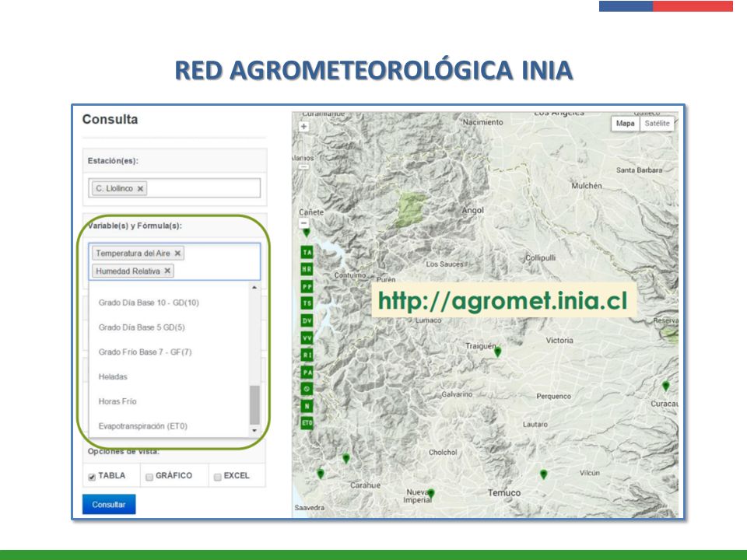Switch the map to Mapa view
Image resolution: width=747 pixels, height=560 pixels.
pos(625,124)
